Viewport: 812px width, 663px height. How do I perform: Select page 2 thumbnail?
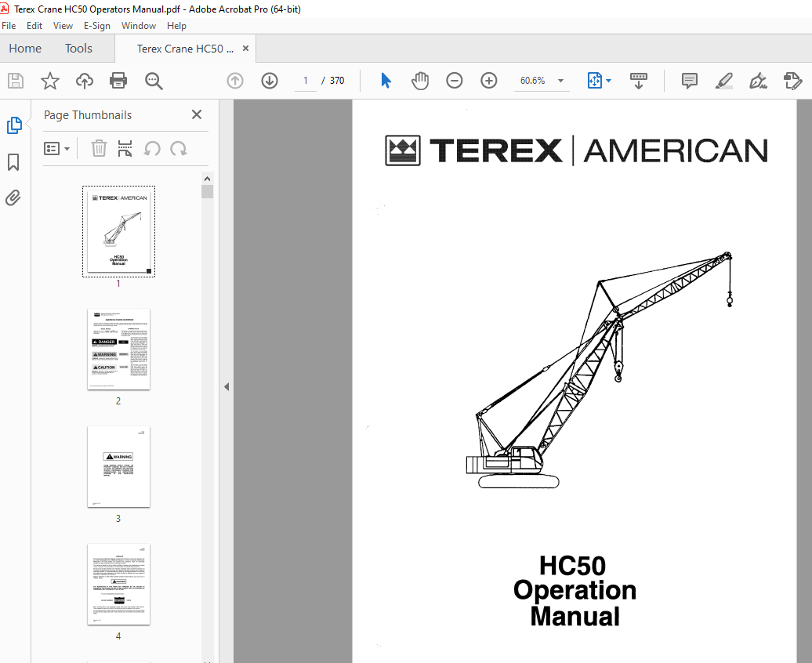[x=118, y=349]
